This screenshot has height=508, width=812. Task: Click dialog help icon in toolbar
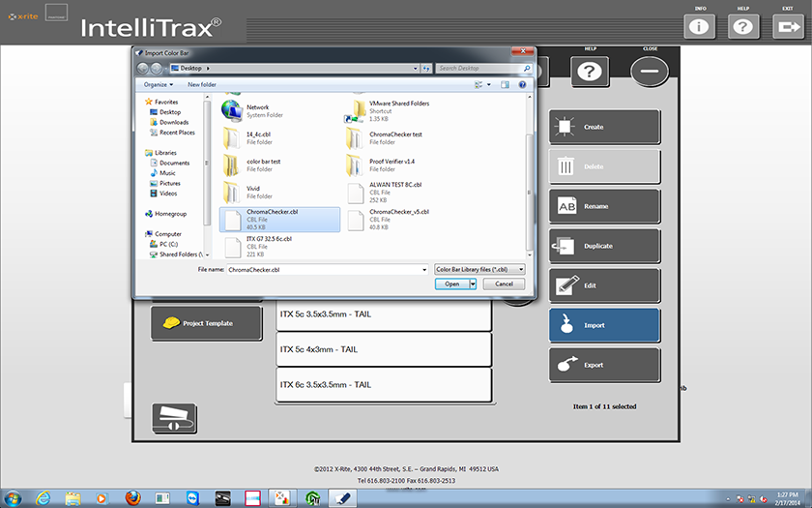[523, 84]
